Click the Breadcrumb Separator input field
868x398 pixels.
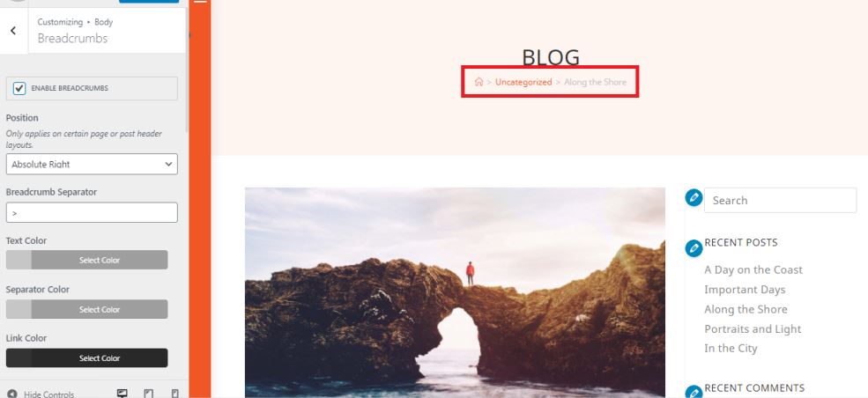(x=92, y=213)
